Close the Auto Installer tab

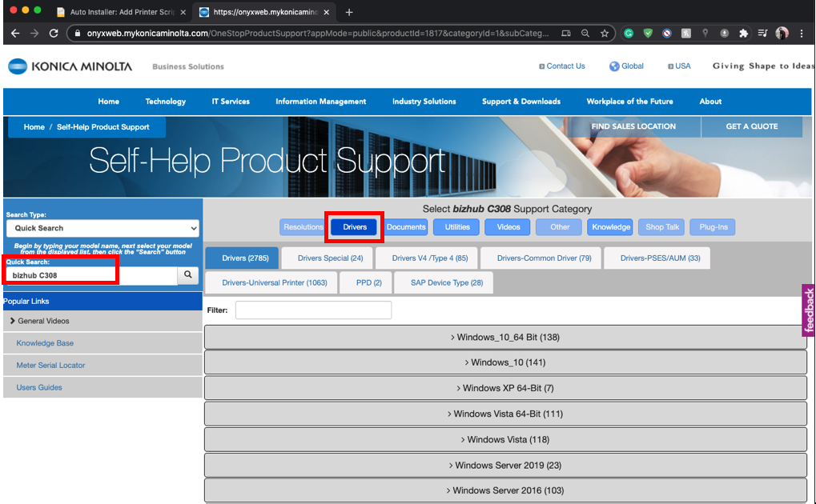183,12
